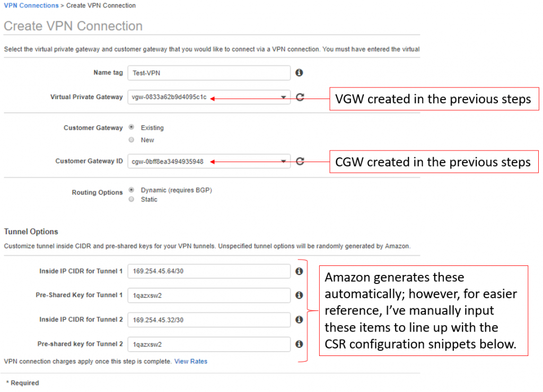Edit Inside IP CIDR for Tunnel 1
This screenshot has width=543, height=392.
pos(209,271)
